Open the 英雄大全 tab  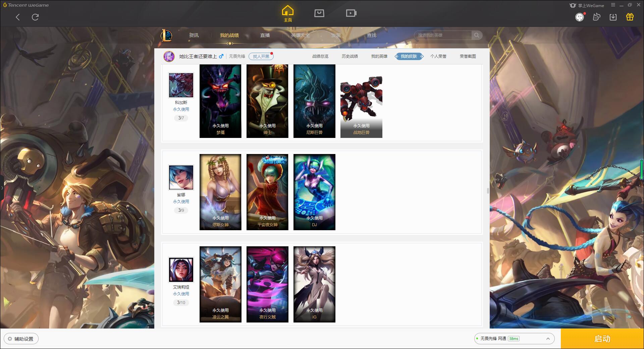(301, 35)
